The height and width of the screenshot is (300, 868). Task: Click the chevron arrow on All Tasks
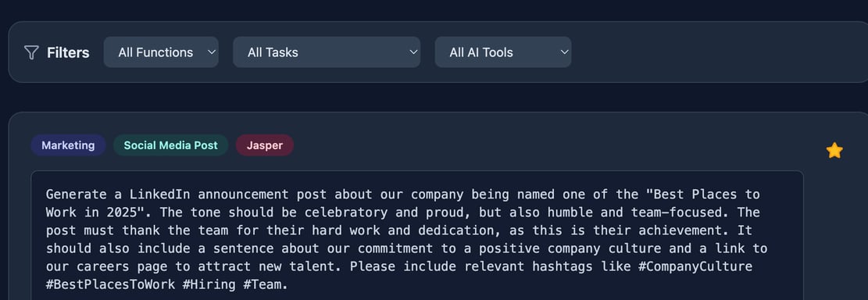pos(413,52)
